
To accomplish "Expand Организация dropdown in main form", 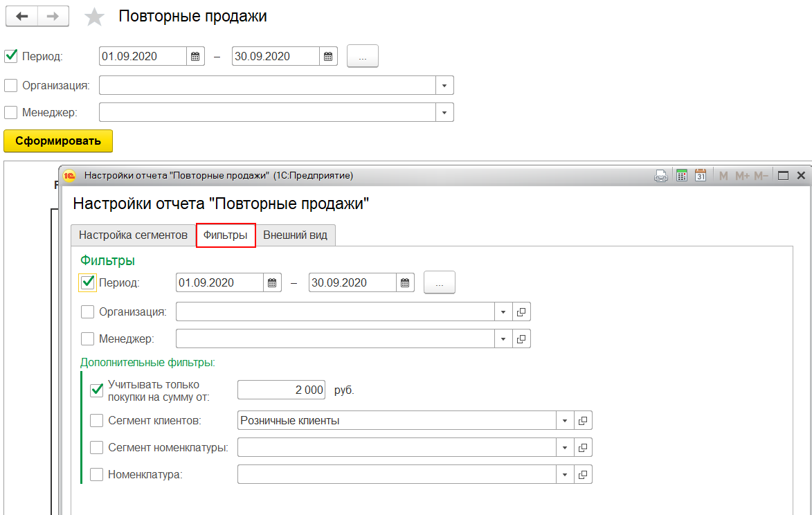I will (x=444, y=85).
